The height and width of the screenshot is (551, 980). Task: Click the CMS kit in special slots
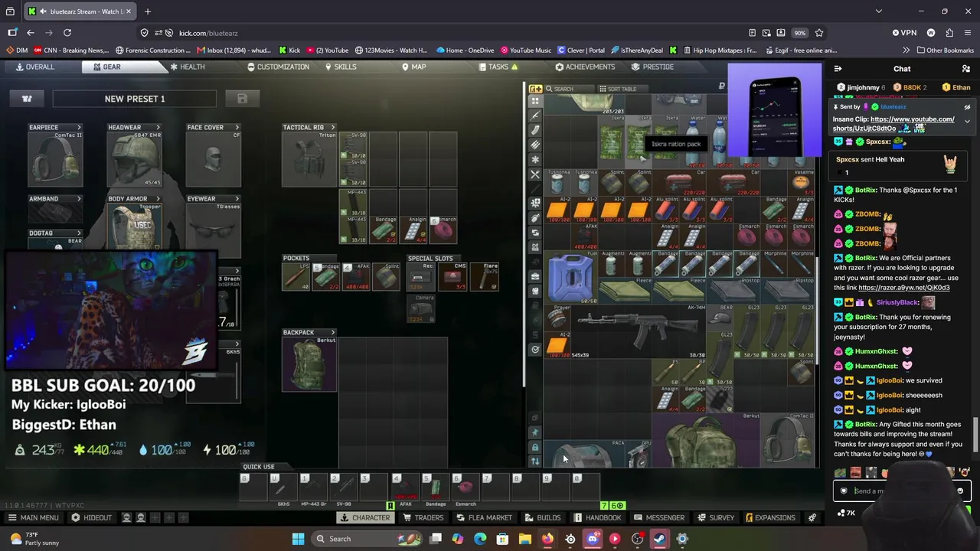tap(454, 277)
